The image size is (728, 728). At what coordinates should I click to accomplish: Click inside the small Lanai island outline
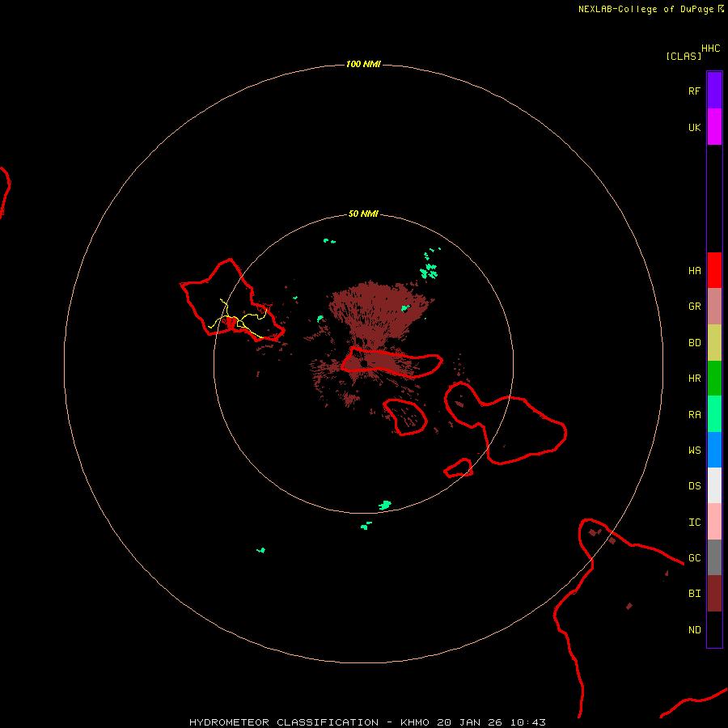(405, 417)
